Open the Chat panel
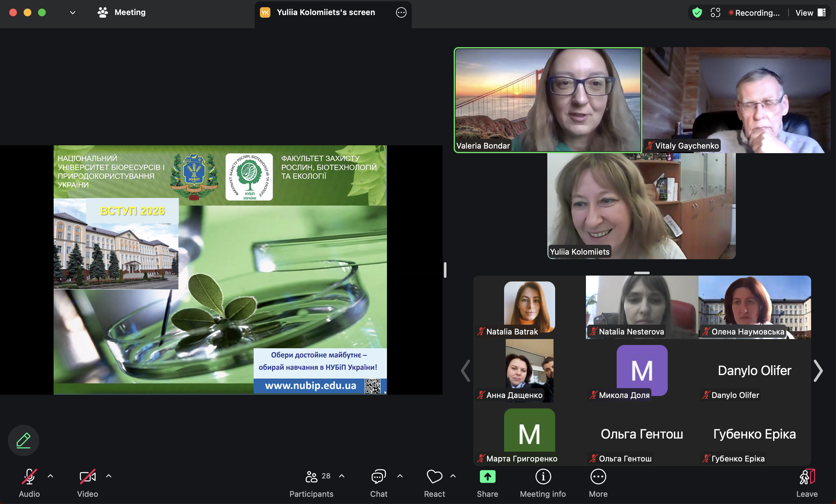The width and height of the screenshot is (836, 504). (x=378, y=477)
